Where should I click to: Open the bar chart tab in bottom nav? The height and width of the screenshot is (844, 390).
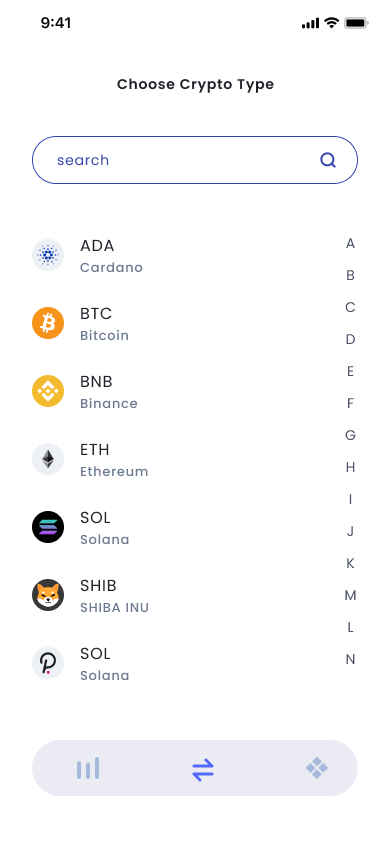point(88,768)
